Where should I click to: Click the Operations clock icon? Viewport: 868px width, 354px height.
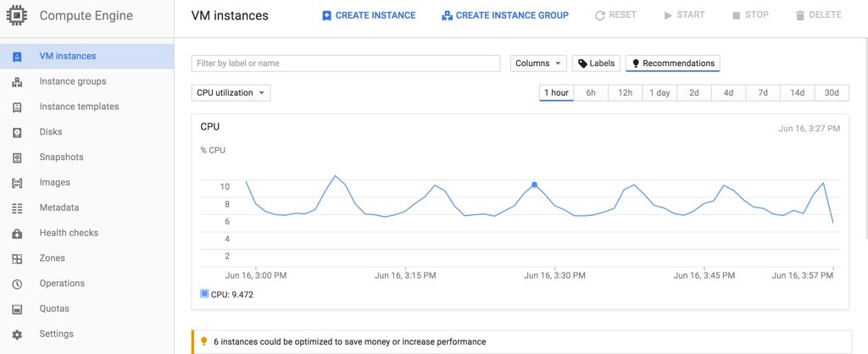(17, 284)
